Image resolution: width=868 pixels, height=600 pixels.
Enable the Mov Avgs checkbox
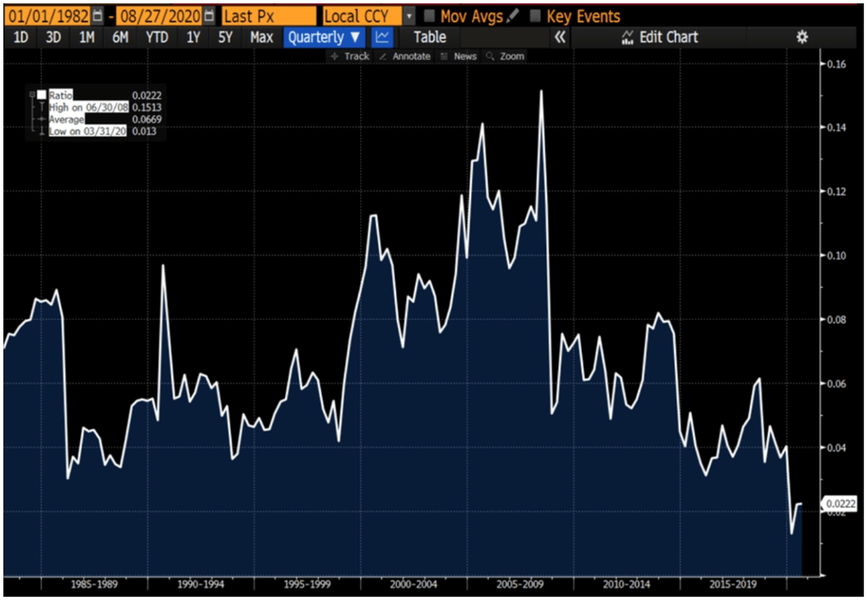click(430, 15)
